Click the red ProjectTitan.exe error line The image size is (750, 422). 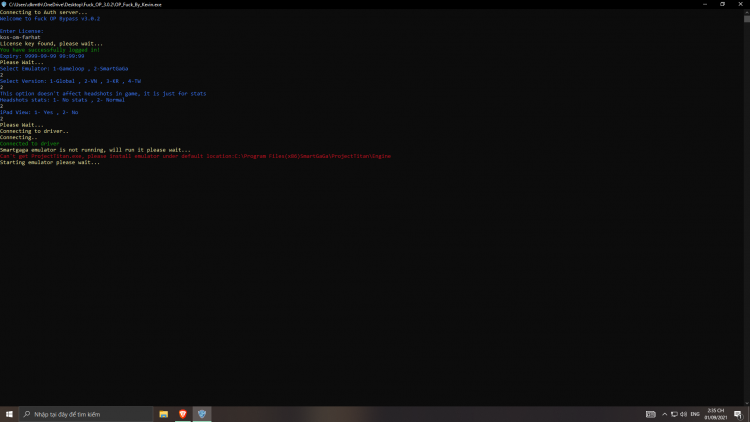click(195, 156)
